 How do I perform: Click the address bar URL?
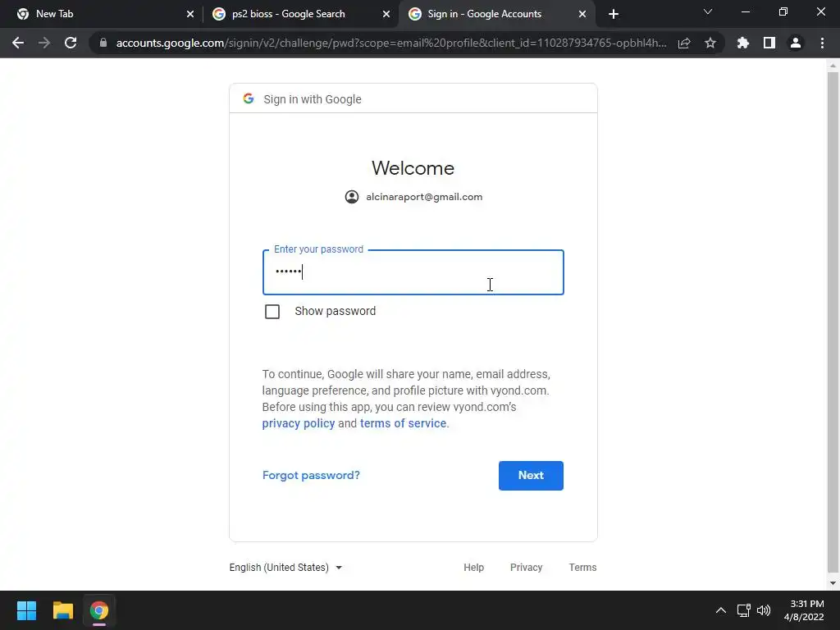click(x=391, y=43)
